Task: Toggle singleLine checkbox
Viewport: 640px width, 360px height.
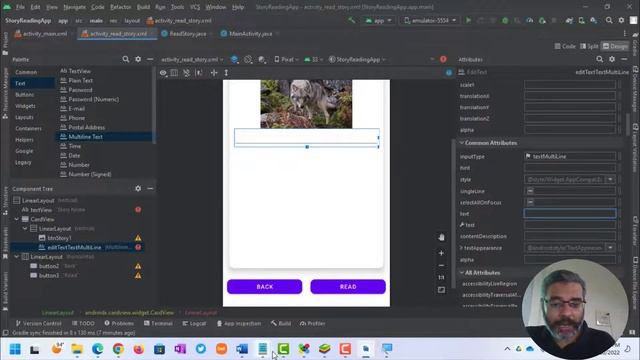Action: pos(530,191)
